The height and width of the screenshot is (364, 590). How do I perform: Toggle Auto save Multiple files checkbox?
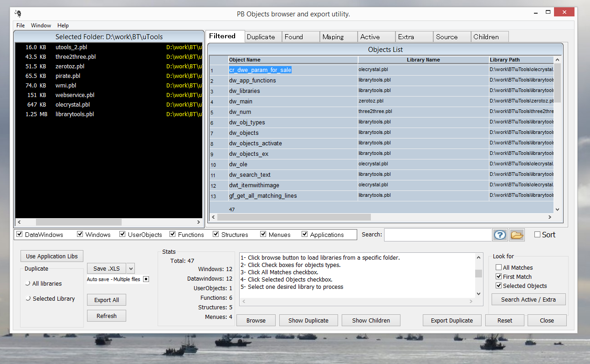[x=146, y=279]
